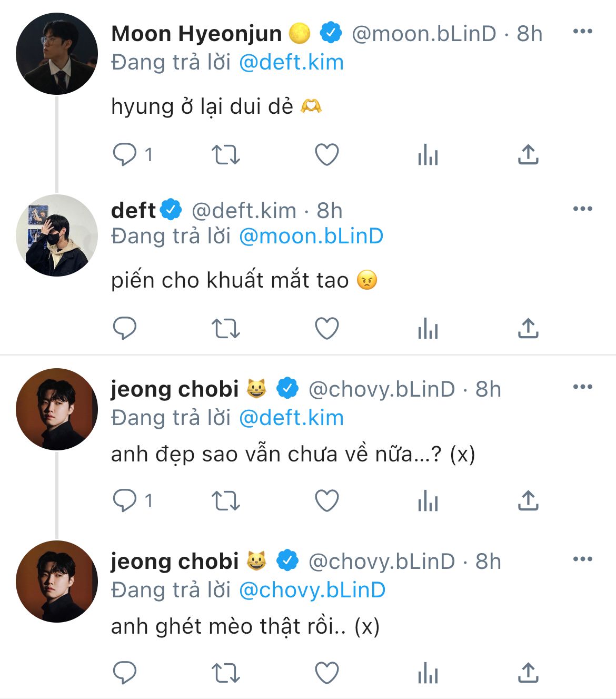Retweet Moon Hyeonjun's tweet

pos(225,155)
